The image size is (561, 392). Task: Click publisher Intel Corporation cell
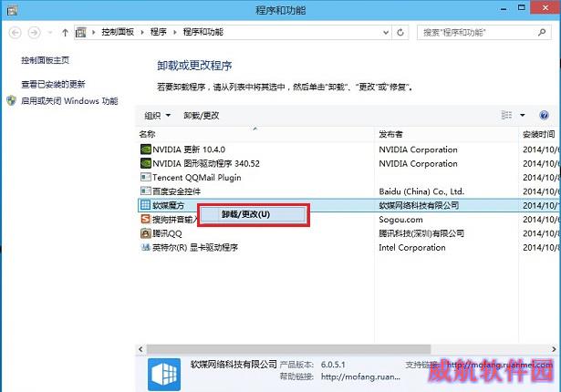click(412, 247)
